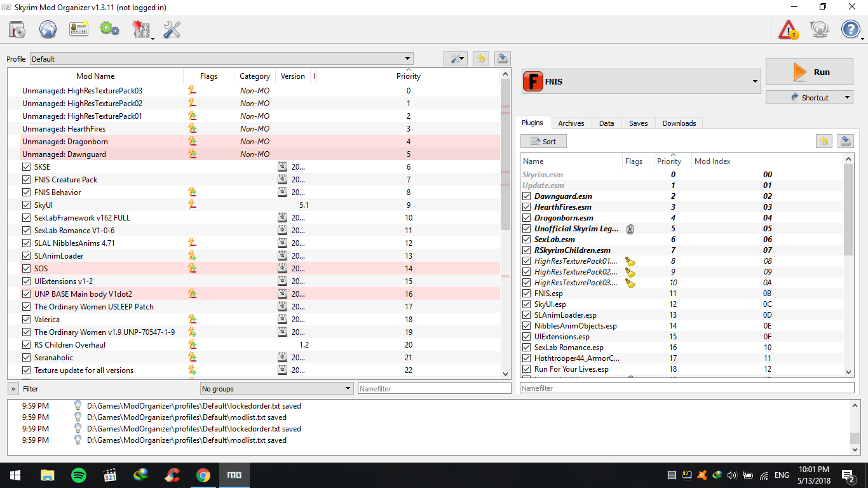Click the mod list restore backup icon
The image size is (868, 488).
pos(481,58)
